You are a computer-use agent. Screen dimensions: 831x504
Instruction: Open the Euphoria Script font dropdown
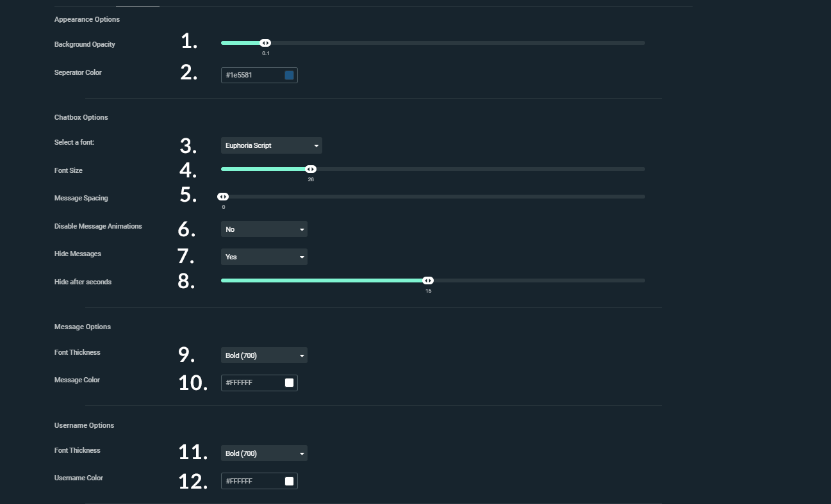point(272,145)
